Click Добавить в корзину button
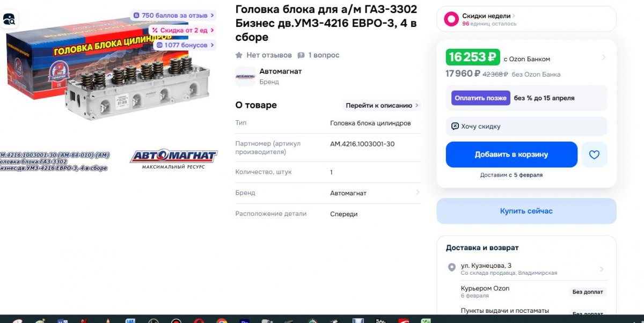This screenshot has width=644, height=323. coord(511,155)
